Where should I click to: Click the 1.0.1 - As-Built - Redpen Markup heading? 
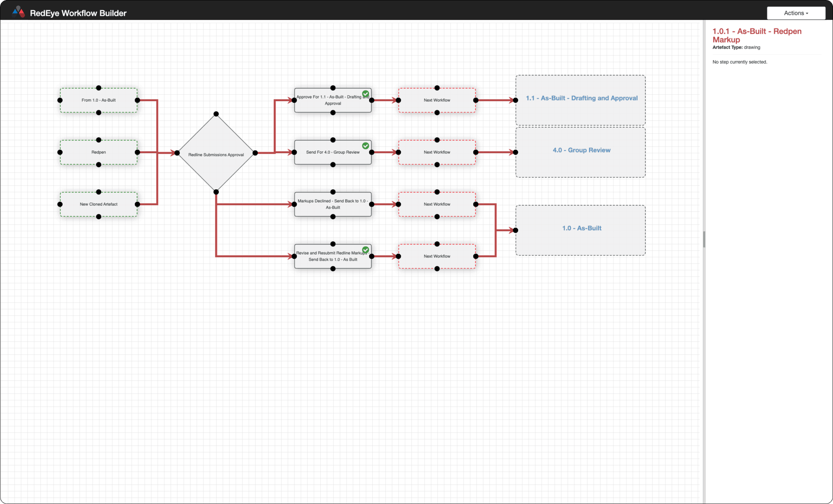pos(757,35)
